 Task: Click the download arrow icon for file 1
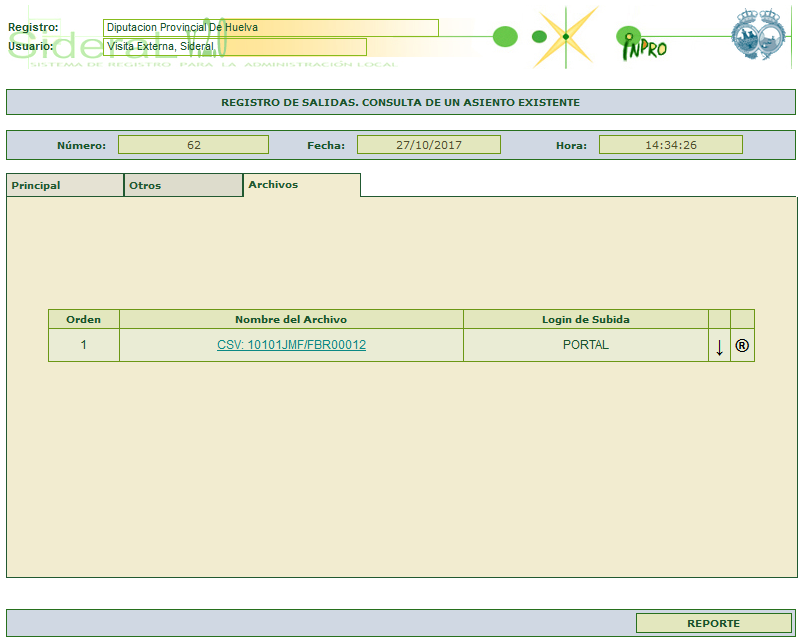[x=719, y=347]
